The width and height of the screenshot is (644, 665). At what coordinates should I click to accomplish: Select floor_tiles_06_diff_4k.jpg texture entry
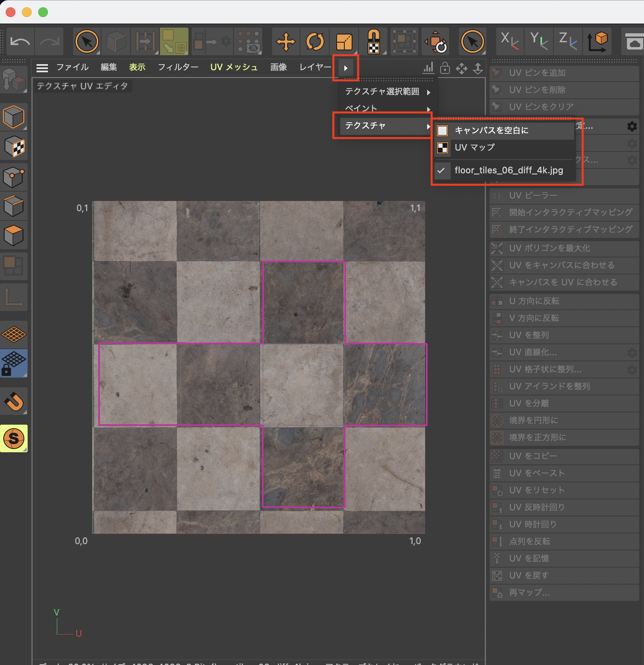coord(508,171)
